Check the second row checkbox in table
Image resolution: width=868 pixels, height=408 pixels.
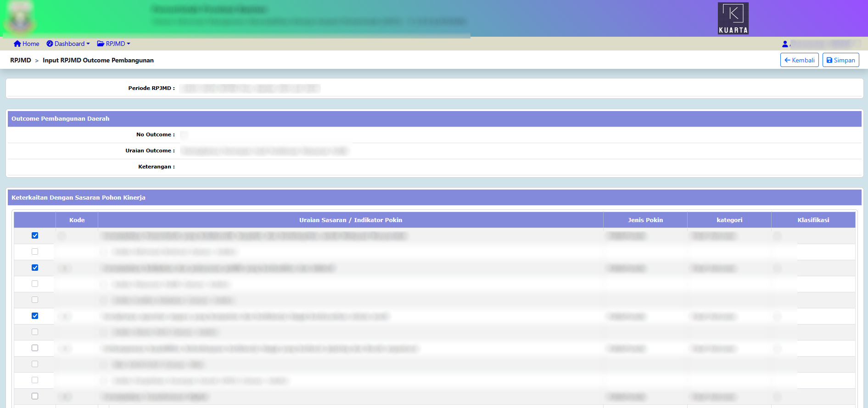tap(35, 252)
